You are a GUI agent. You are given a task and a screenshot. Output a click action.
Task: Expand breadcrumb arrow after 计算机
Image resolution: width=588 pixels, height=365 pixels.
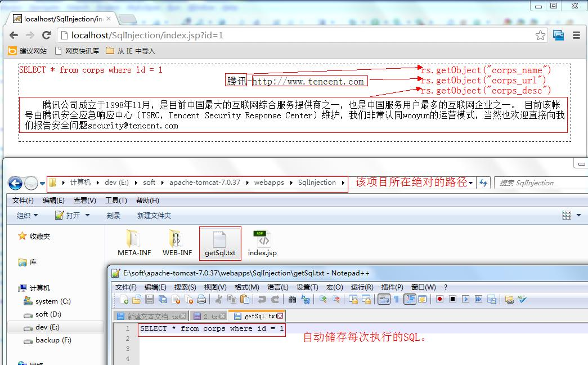pyautogui.click(x=97, y=182)
